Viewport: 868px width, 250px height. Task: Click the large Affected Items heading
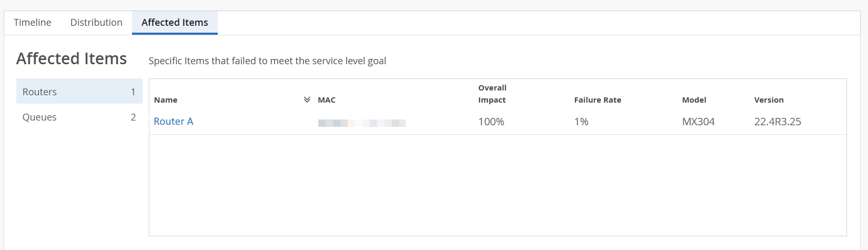[x=72, y=58]
